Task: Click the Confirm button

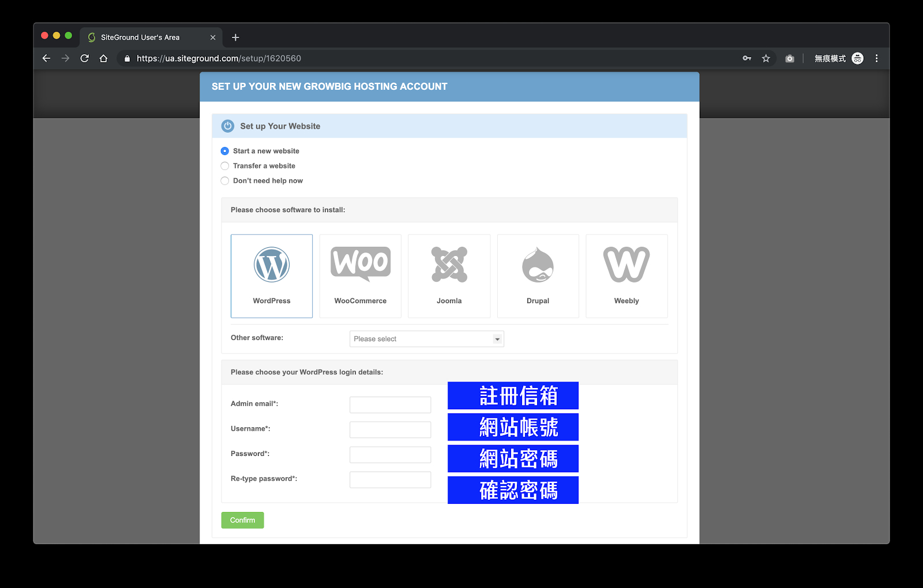Action: tap(243, 520)
